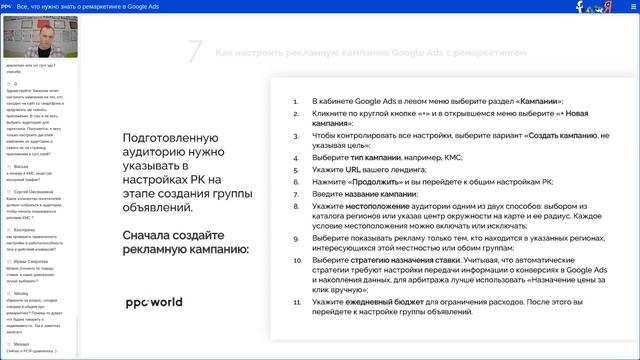Screen dimensions: 640x360
Task: Click step 8 'Укажите местоположение аудитории'
Action: pos(457,216)
